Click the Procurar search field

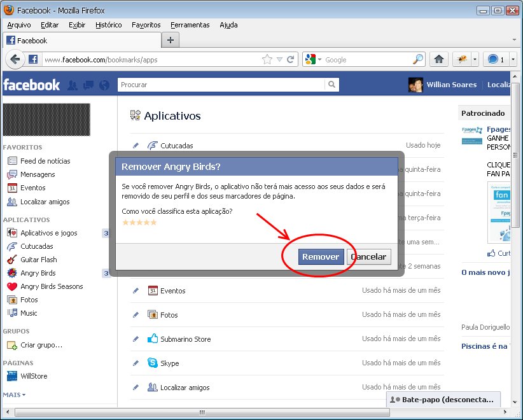pyautogui.click(x=221, y=85)
